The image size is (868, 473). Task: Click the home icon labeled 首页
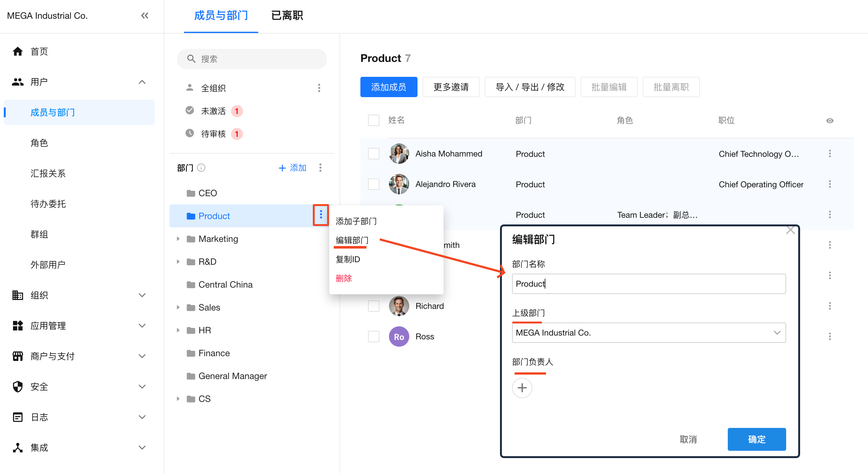17,51
